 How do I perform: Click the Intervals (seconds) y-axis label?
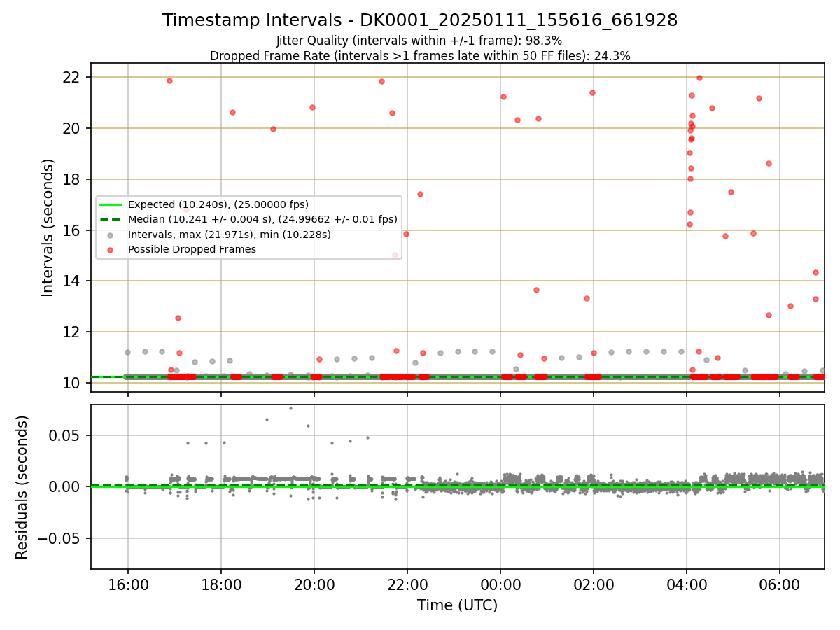[48, 227]
